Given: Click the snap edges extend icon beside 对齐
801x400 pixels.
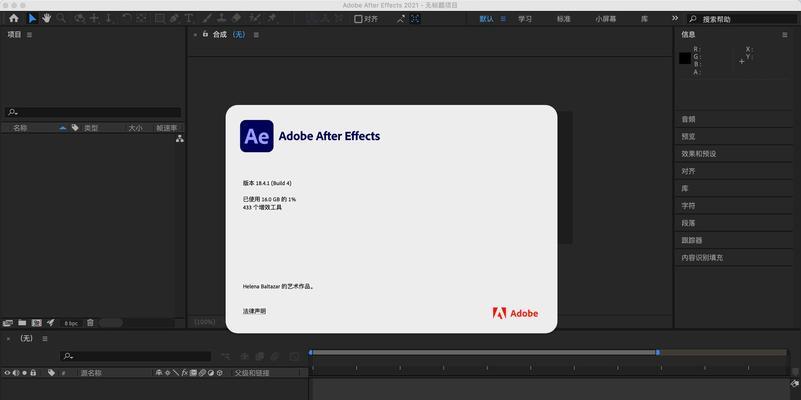Looking at the screenshot, I should tap(401, 19).
